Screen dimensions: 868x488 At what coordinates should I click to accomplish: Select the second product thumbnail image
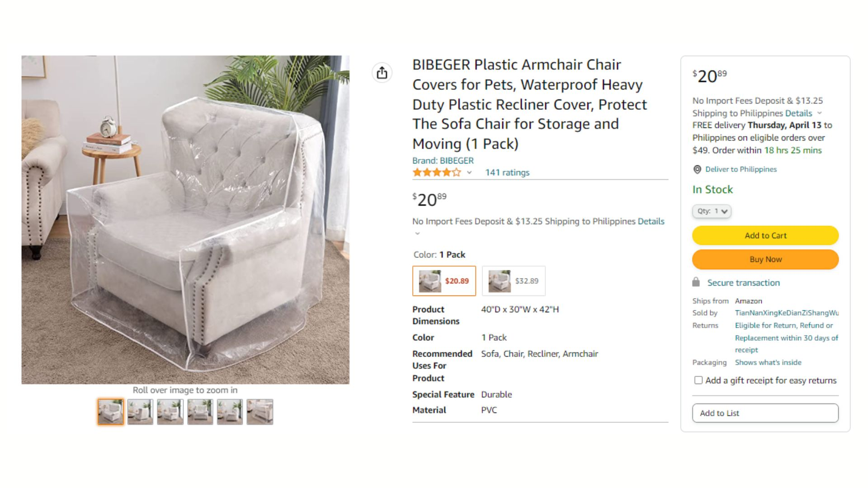click(140, 412)
